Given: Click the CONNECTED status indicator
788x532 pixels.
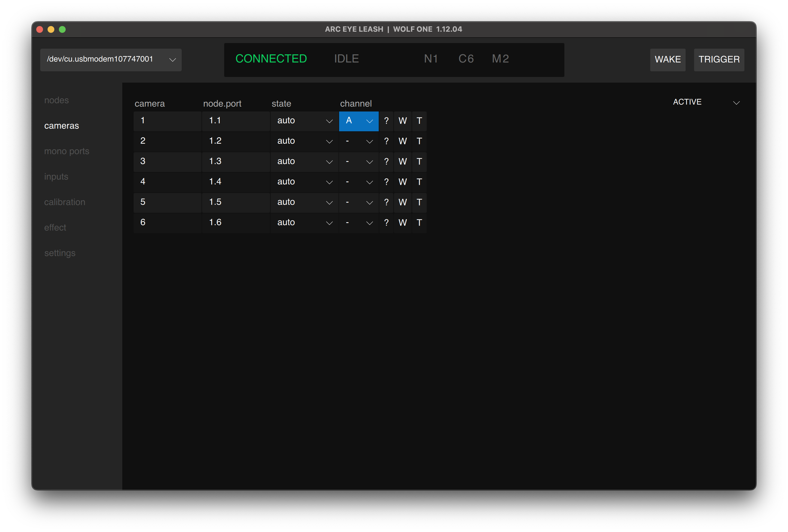Looking at the screenshot, I should (x=271, y=59).
